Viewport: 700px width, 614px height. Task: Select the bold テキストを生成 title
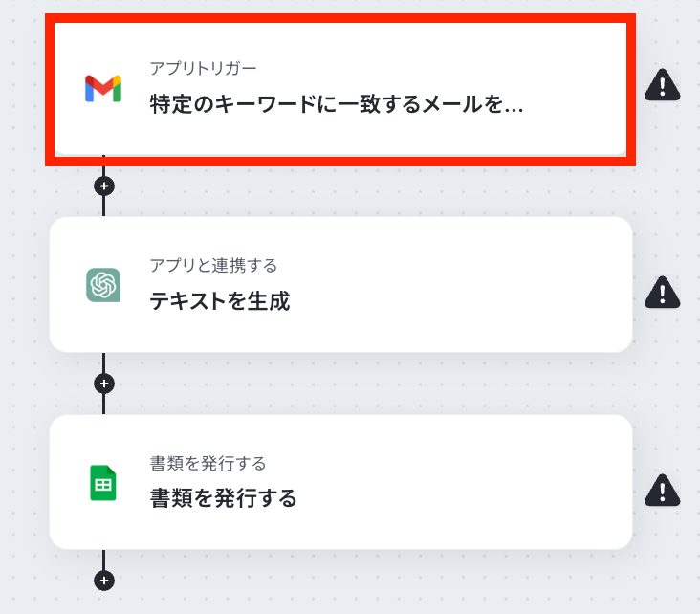220,301
